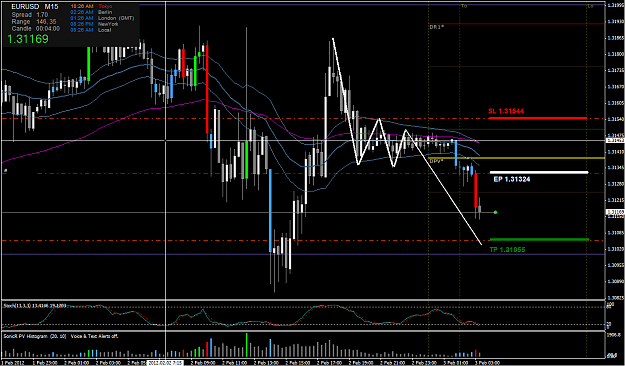This screenshot has height=366, width=625.
Task: Click the DR1 pivot label
Action: (436, 27)
